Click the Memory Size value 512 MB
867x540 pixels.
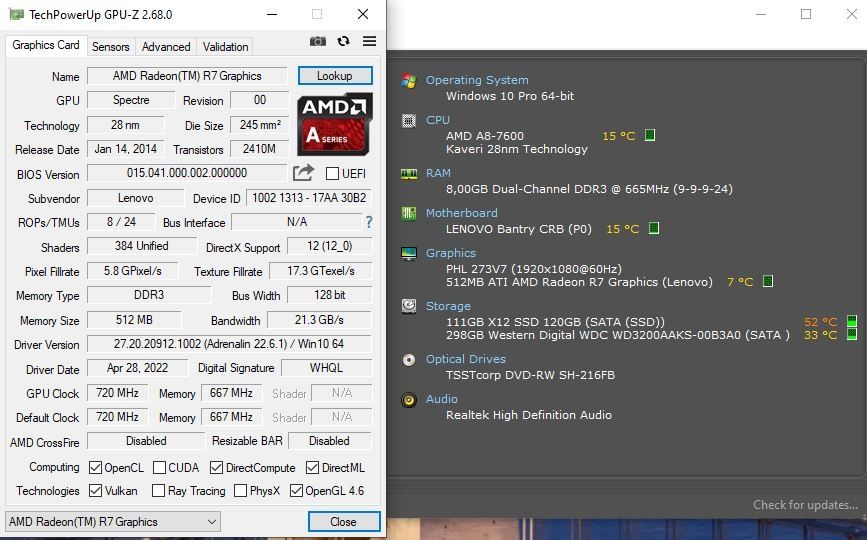tap(134, 320)
